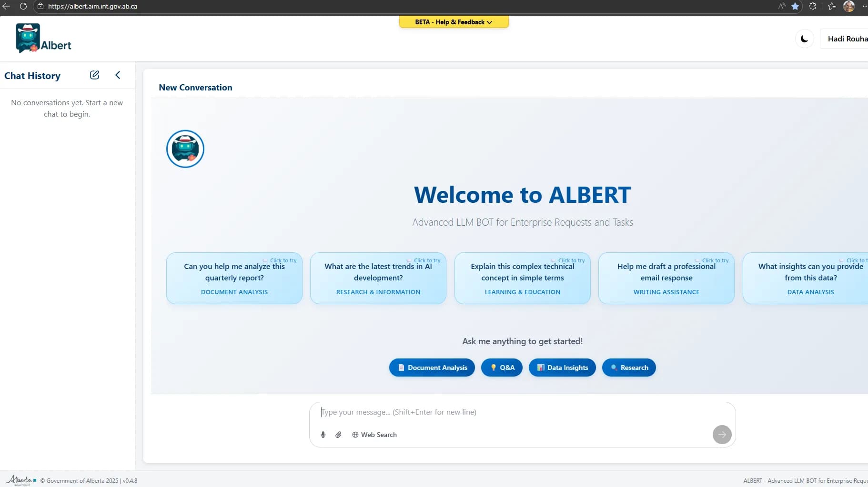Collapse the Chat History sidebar using the chevron
Viewport: 868px width, 487px height.
[x=118, y=75]
